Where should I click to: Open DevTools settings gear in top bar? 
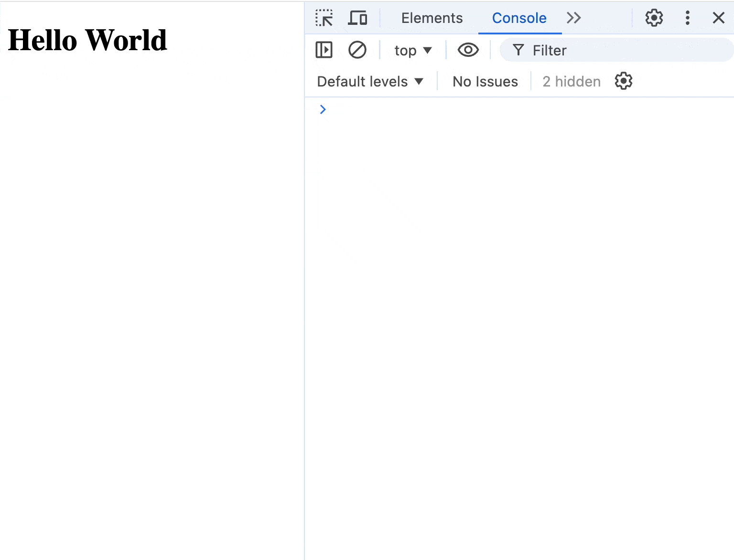(654, 18)
